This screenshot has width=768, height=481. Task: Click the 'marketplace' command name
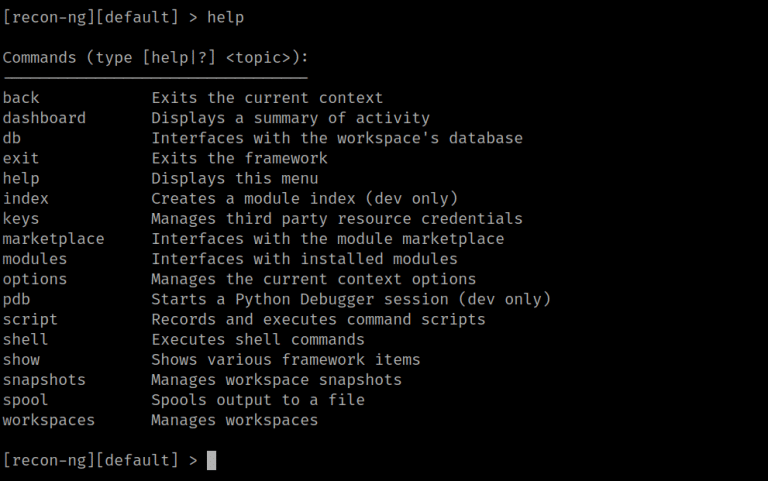[x=53, y=239]
